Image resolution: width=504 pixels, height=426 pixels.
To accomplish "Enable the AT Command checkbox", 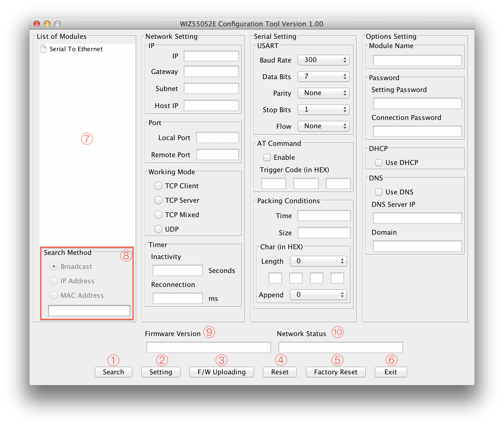I will [x=267, y=157].
